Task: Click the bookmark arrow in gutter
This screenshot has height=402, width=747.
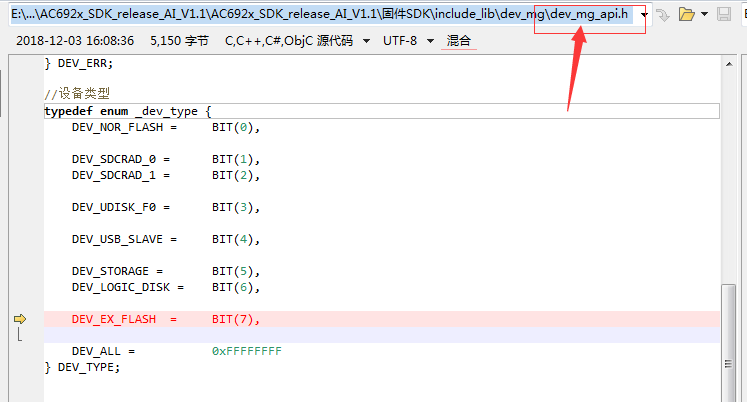Action: [x=20, y=319]
